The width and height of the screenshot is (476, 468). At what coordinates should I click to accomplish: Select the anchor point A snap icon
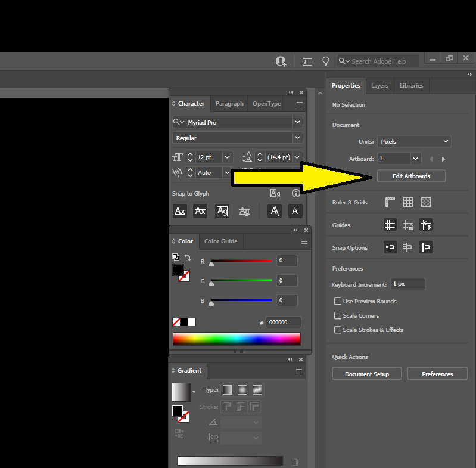tap(295, 211)
